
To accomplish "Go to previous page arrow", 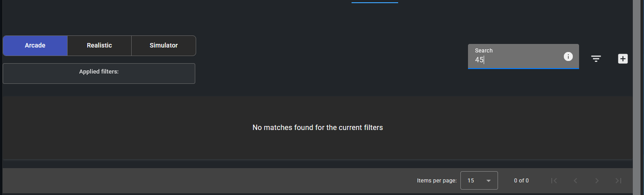I will pyautogui.click(x=575, y=181).
